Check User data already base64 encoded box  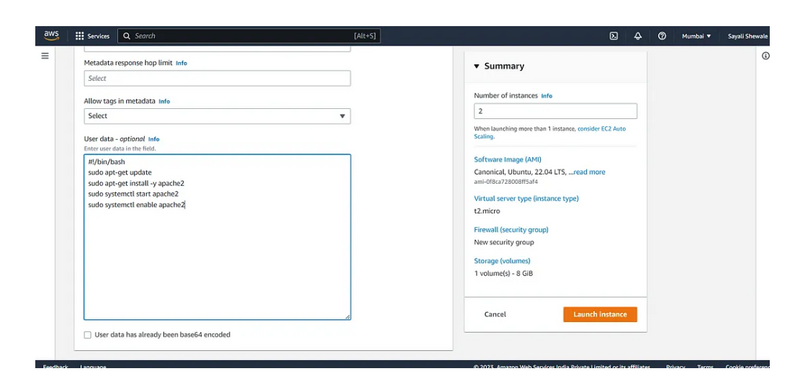87,335
